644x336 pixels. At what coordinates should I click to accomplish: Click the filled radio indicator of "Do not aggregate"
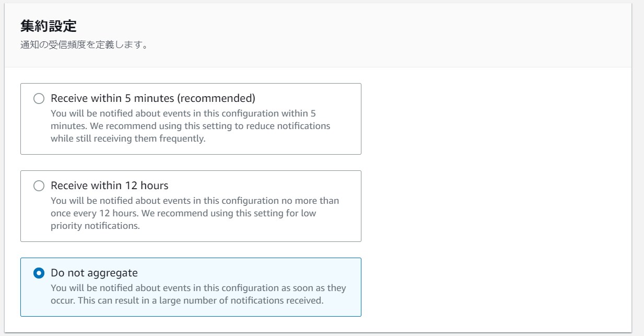click(39, 273)
